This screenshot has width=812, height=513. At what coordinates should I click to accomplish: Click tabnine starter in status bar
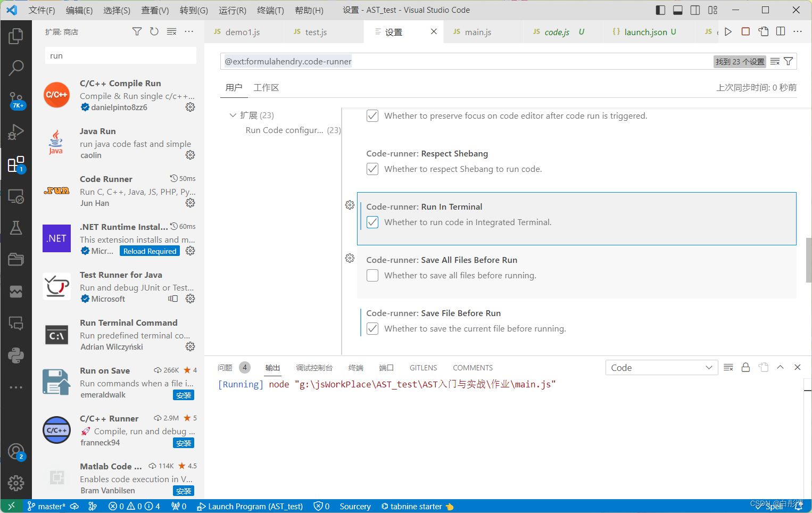pos(418,506)
